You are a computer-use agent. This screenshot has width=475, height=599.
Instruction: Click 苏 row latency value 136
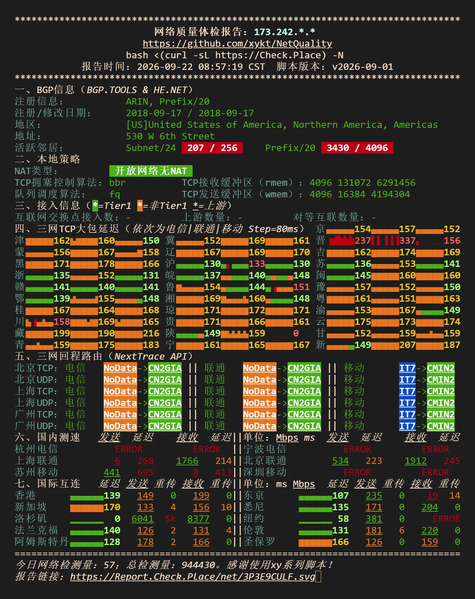(x=363, y=264)
